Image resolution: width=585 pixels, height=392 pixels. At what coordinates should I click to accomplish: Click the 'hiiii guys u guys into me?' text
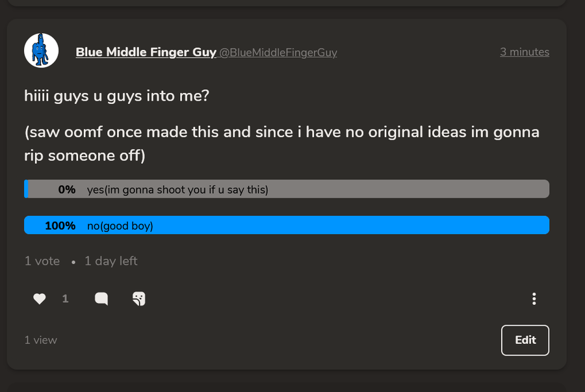pos(117,96)
